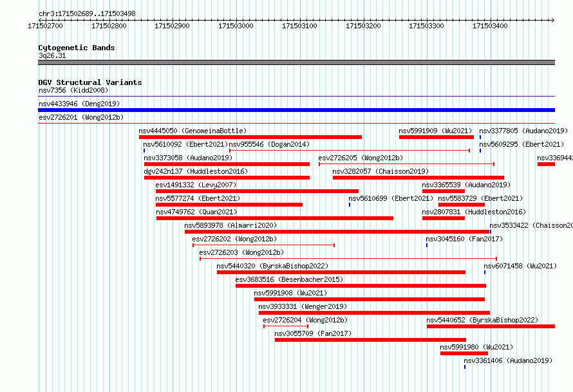The width and height of the screenshot is (573, 392).
Task: Click esv2726202 (Wong2012b) label
Action: [234, 239]
